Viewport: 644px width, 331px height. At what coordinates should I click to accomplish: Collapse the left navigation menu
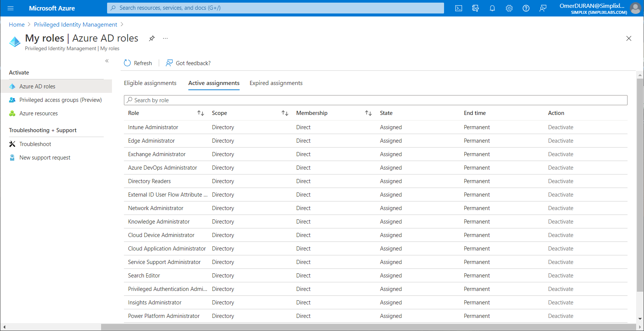107,61
